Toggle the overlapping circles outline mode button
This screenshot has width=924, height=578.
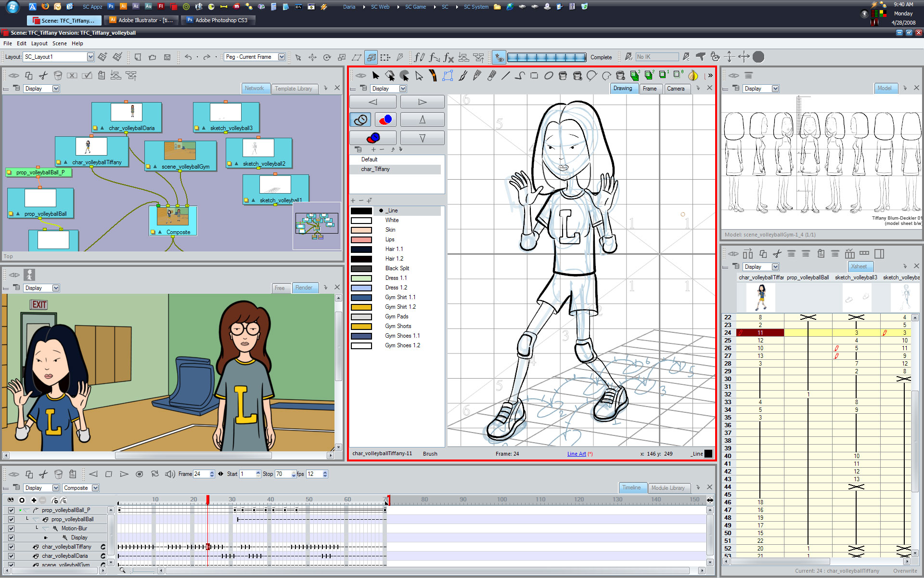(360, 119)
